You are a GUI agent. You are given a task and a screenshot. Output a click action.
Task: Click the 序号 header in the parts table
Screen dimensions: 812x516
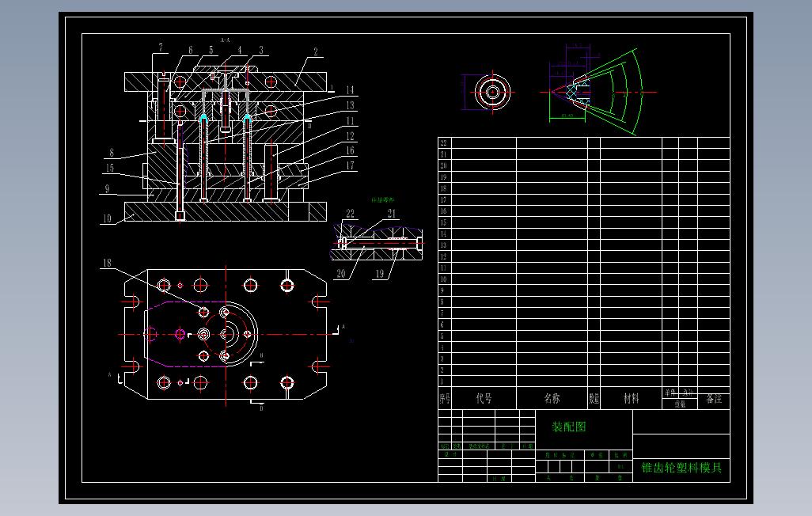click(x=444, y=398)
